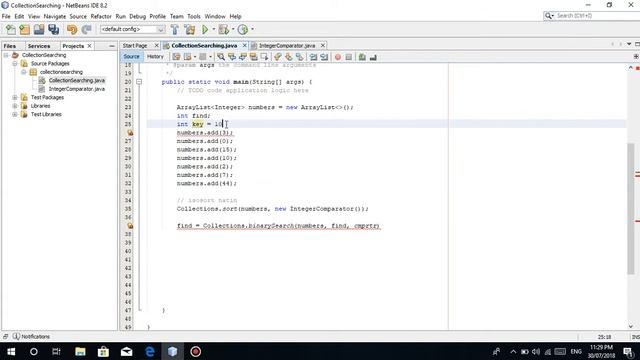Open the Tools menu
This screenshot has height=360, width=640.
194,16
